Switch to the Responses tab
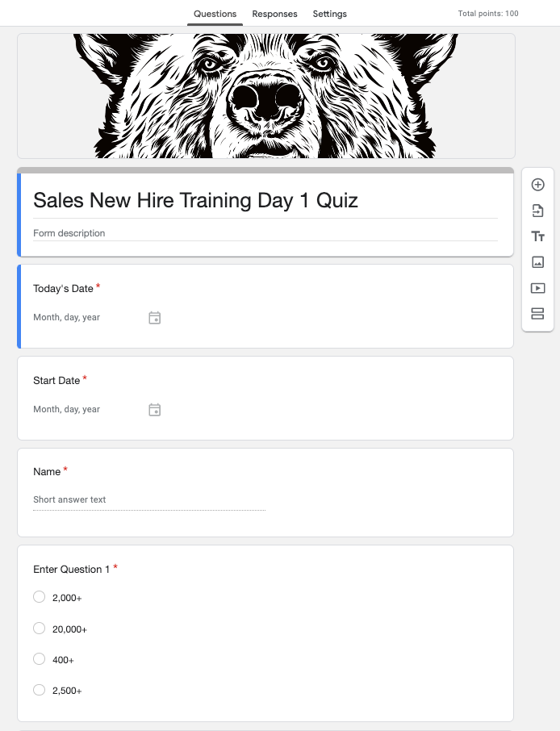The height and width of the screenshot is (731, 560). pyautogui.click(x=274, y=14)
